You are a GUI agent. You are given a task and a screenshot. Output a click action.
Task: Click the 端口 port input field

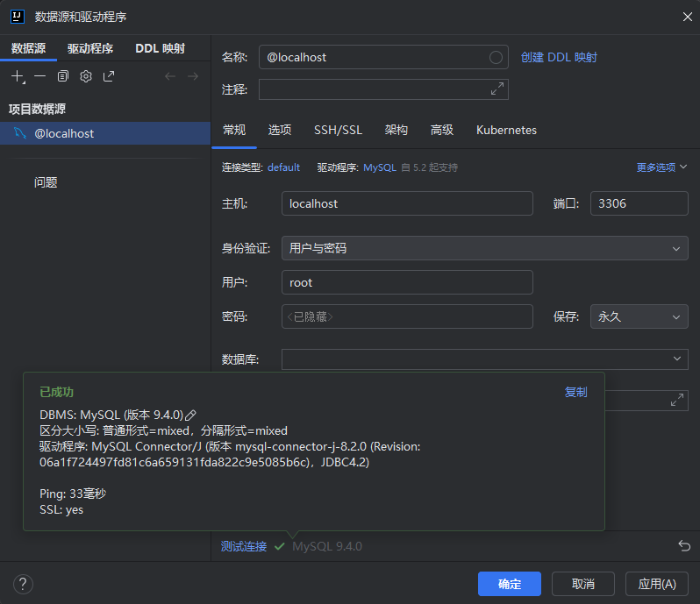[x=639, y=203]
